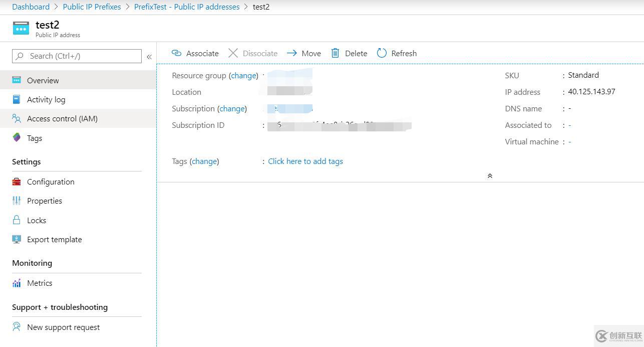Open the Activity log menu item

[x=78, y=99]
